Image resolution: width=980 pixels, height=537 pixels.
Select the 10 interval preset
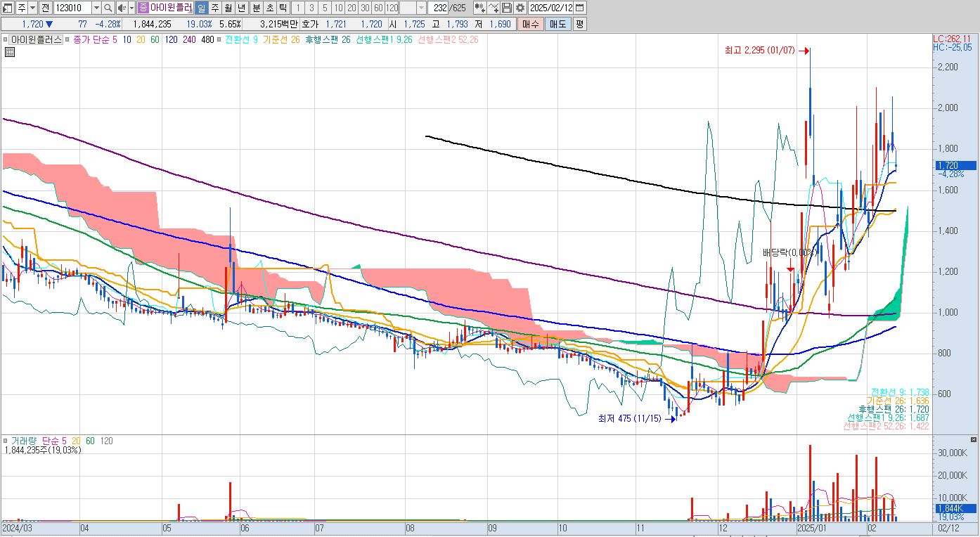338,8
